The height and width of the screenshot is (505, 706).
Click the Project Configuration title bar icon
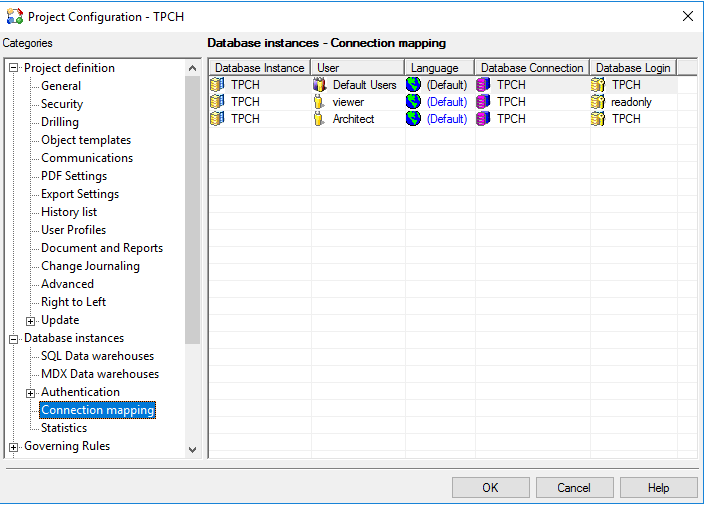14,17
